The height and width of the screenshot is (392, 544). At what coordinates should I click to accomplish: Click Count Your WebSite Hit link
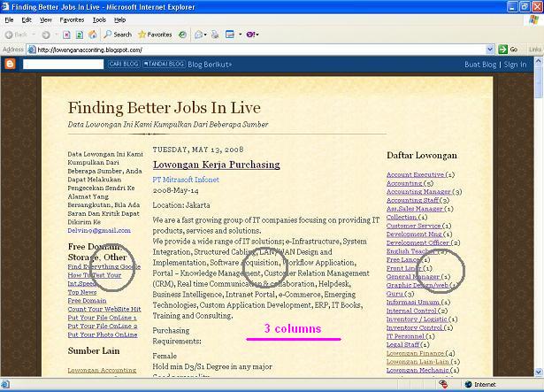tap(104, 309)
